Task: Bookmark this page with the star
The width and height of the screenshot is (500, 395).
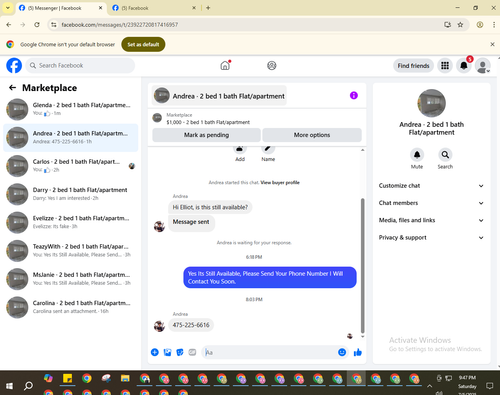Action: [x=460, y=25]
